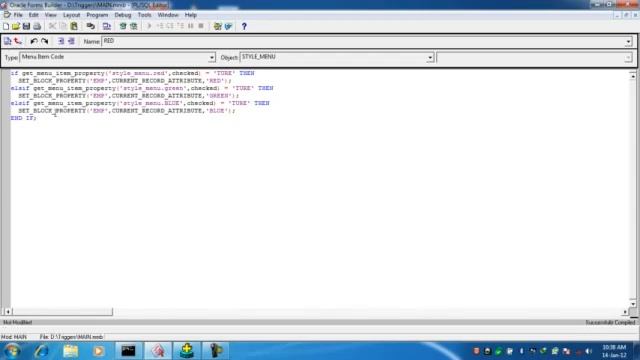
Task: Copy selection using the Copy icon
Action: click(63, 27)
